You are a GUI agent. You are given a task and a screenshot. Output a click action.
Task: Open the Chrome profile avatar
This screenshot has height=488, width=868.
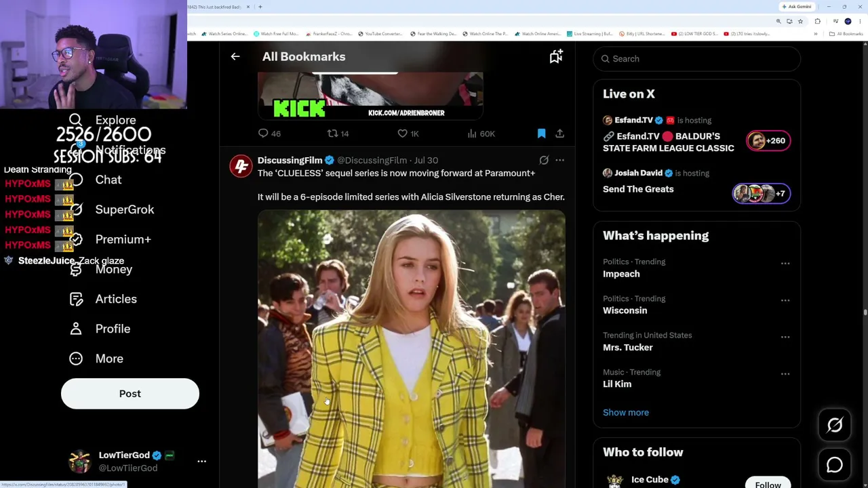[848, 21]
